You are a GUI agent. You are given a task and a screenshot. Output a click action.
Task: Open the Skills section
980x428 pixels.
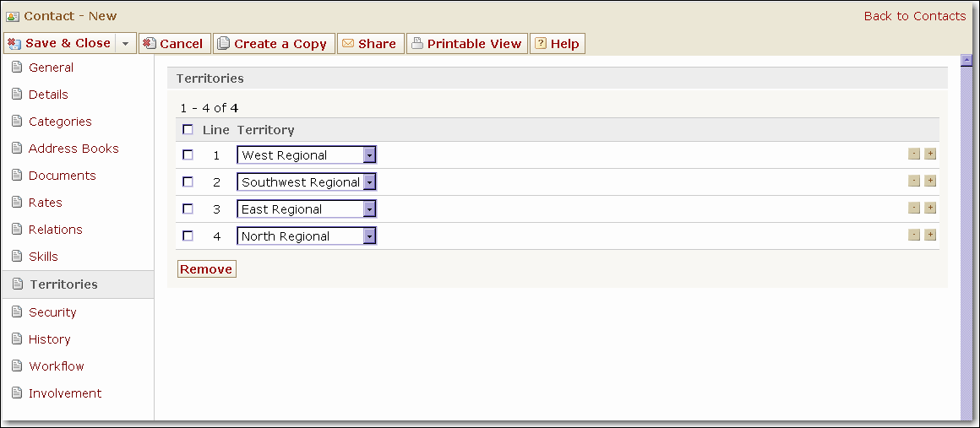point(43,256)
